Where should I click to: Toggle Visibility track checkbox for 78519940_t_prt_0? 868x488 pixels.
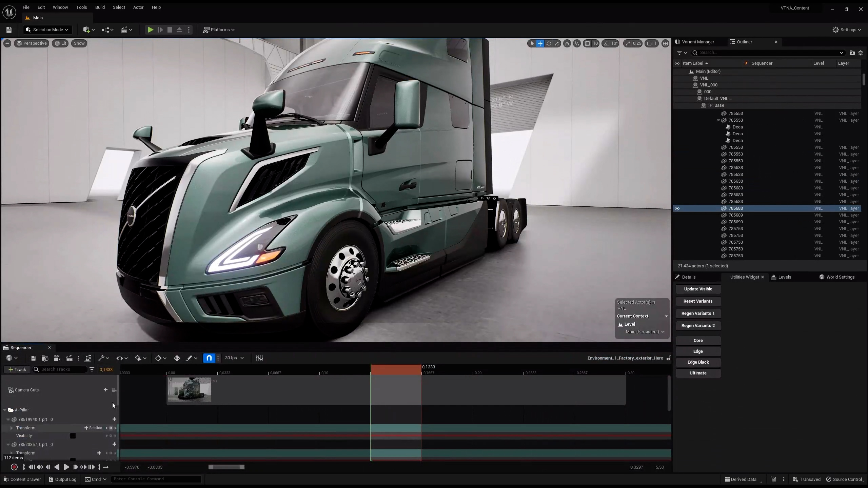pyautogui.click(x=73, y=436)
